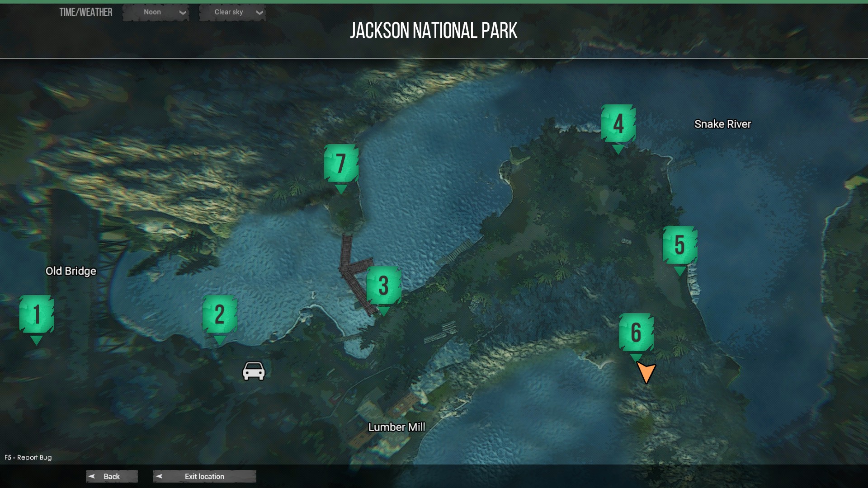Image resolution: width=868 pixels, height=488 pixels.
Task: Click the Lumber Mill map label
Action: (396, 427)
